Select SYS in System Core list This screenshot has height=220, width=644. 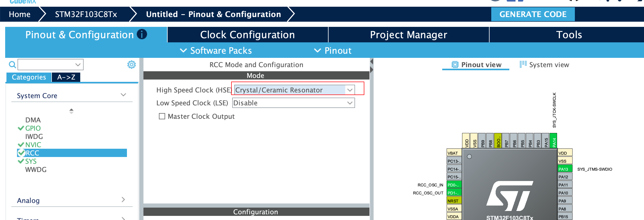(31, 161)
